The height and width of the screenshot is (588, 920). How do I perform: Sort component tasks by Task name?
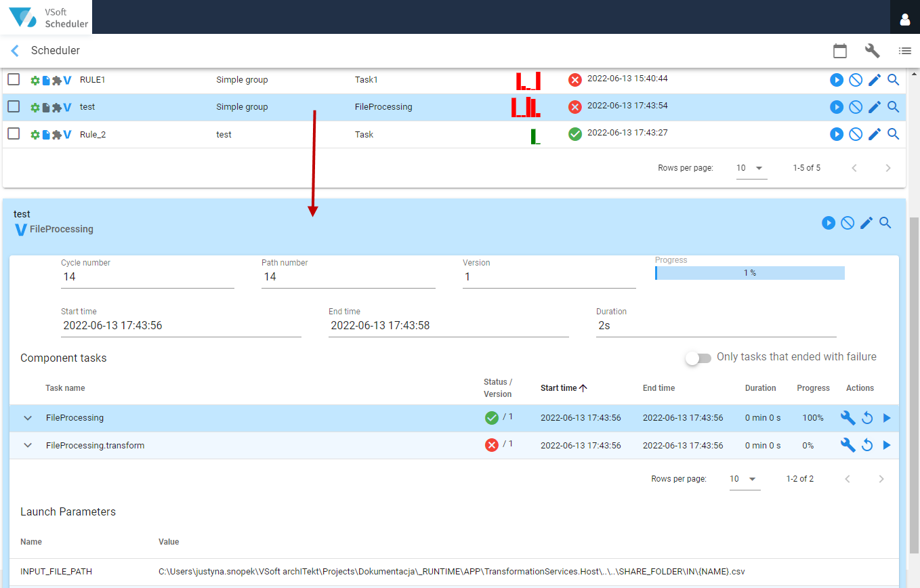65,388
